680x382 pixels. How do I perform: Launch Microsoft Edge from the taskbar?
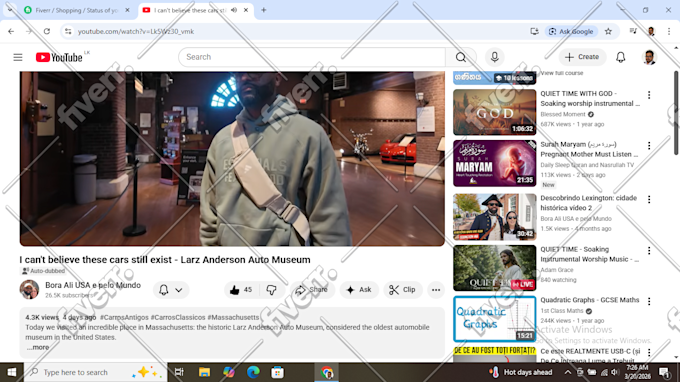point(253,372)
